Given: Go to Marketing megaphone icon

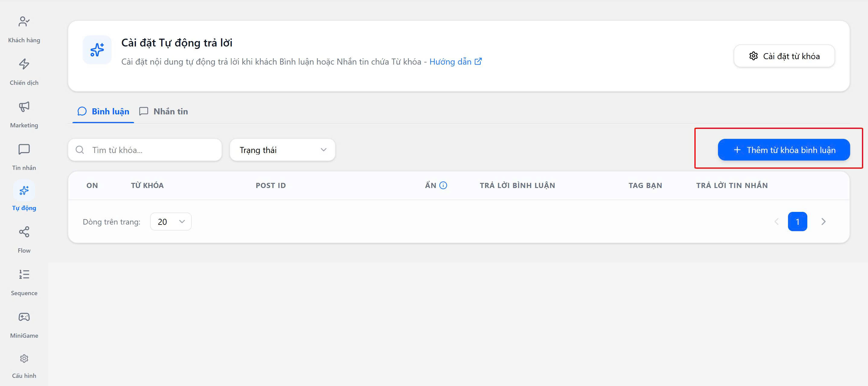Looking at the screenshot, I should click(x=24, y=107).
